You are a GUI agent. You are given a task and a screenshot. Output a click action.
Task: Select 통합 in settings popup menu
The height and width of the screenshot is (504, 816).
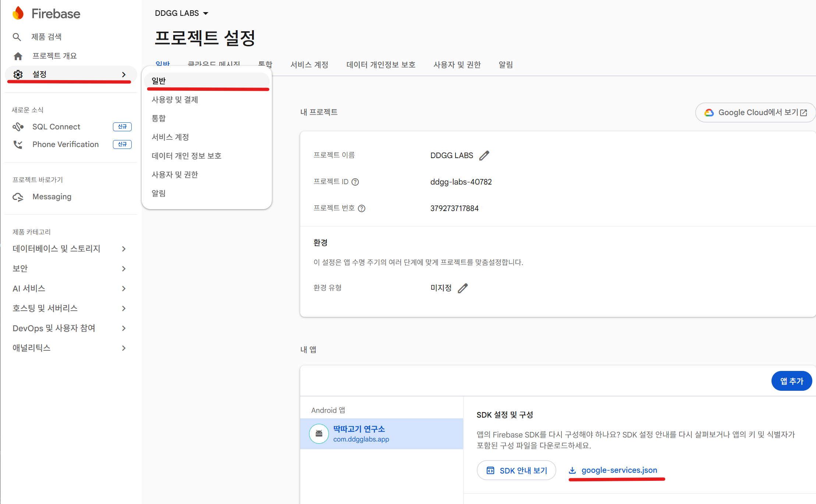point(207,118)
